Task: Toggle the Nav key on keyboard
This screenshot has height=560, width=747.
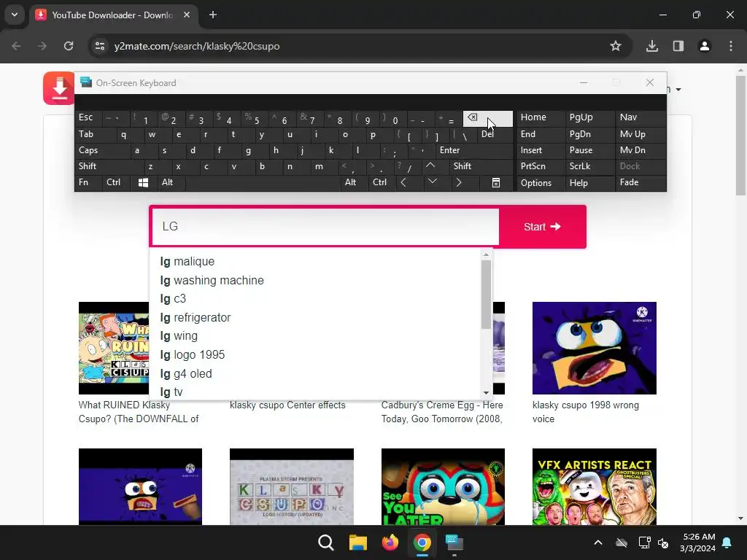Action: click(640, 117)
